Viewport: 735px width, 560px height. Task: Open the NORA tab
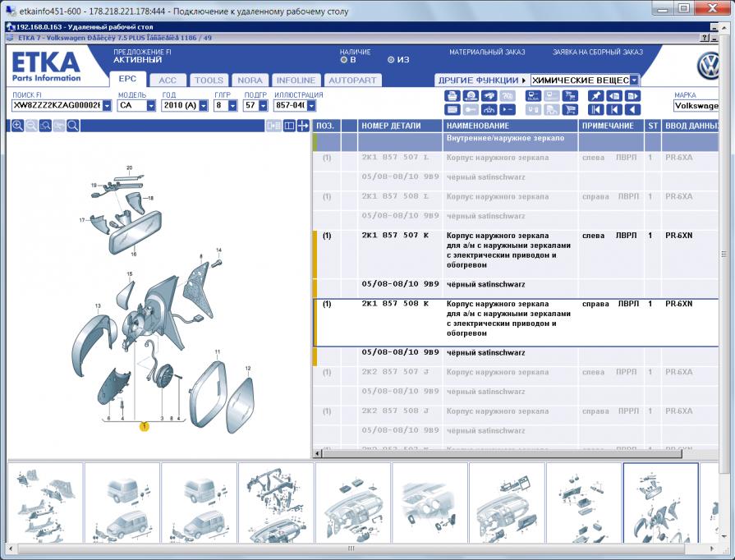pyautogui.click(x=250, y=80)
